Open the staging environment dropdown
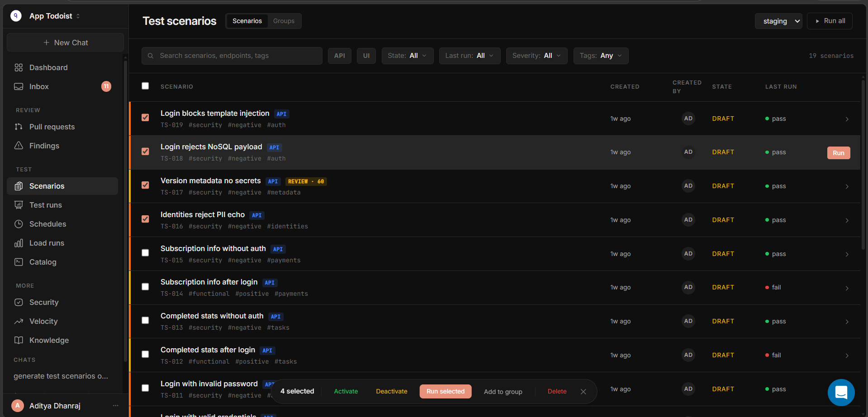The width and height of the screenshot is (868, 417). pyautogui.click(x=778, y=21)
